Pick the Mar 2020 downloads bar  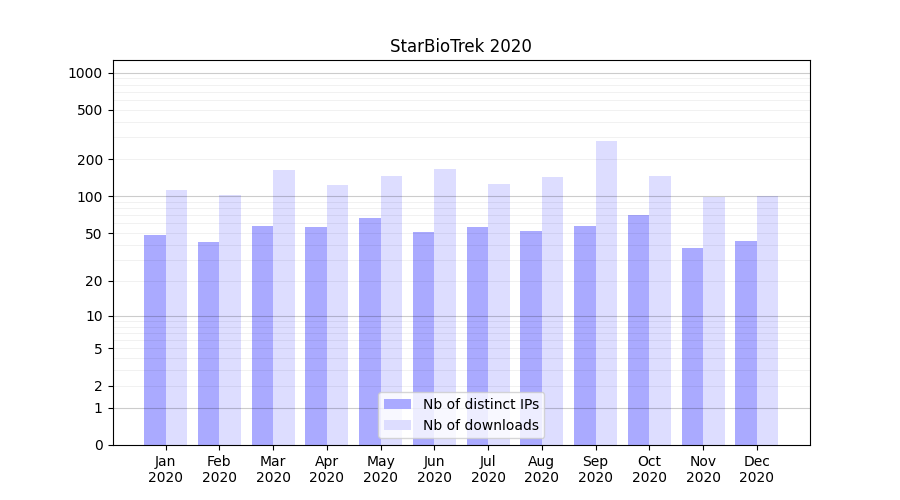tap(284, 307)
